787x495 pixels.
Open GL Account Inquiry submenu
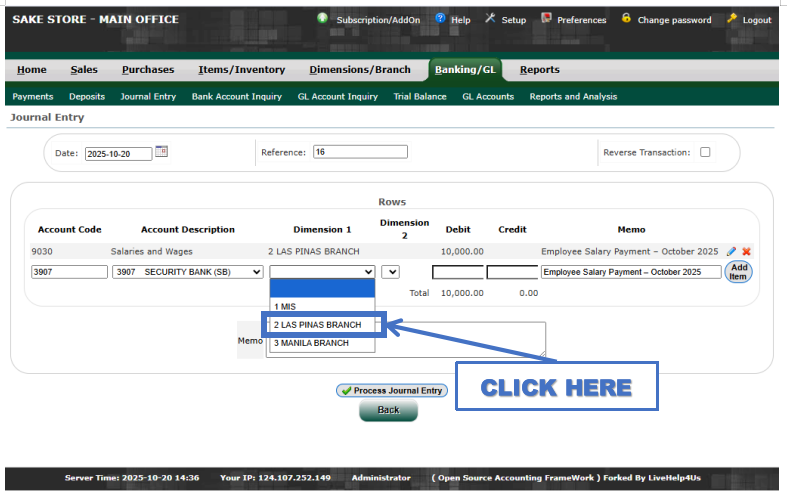(x=337, y=97)
